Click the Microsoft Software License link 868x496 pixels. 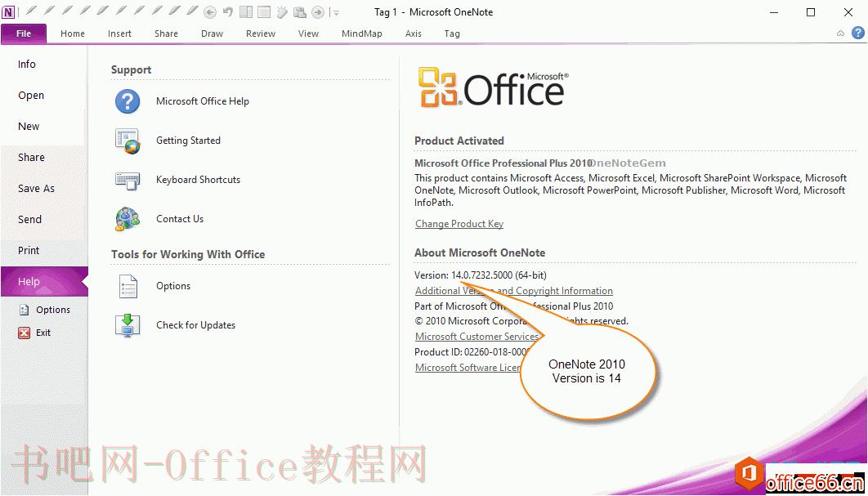pos(468,368)
